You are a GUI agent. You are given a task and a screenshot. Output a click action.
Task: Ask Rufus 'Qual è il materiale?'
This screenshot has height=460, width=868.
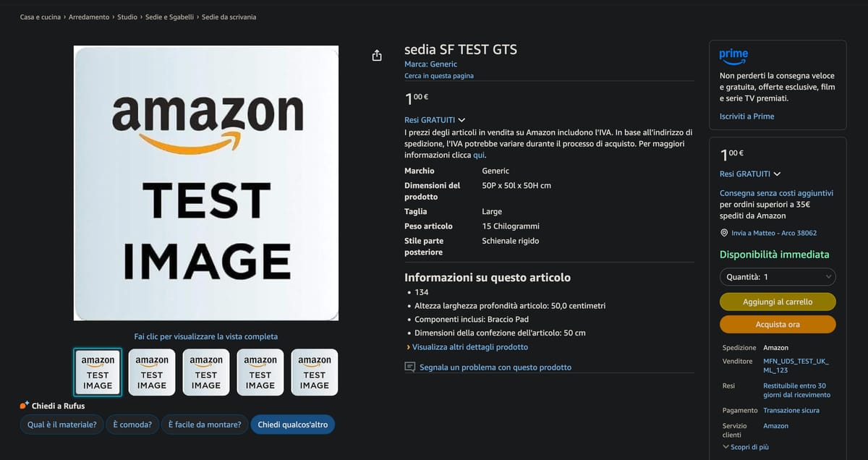pyautogui.click(x=61, y=425)
